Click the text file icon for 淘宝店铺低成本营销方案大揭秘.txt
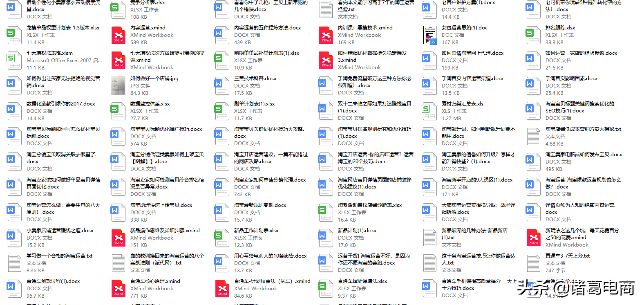Viewport: 644px width, 305px height. point(533,137)
